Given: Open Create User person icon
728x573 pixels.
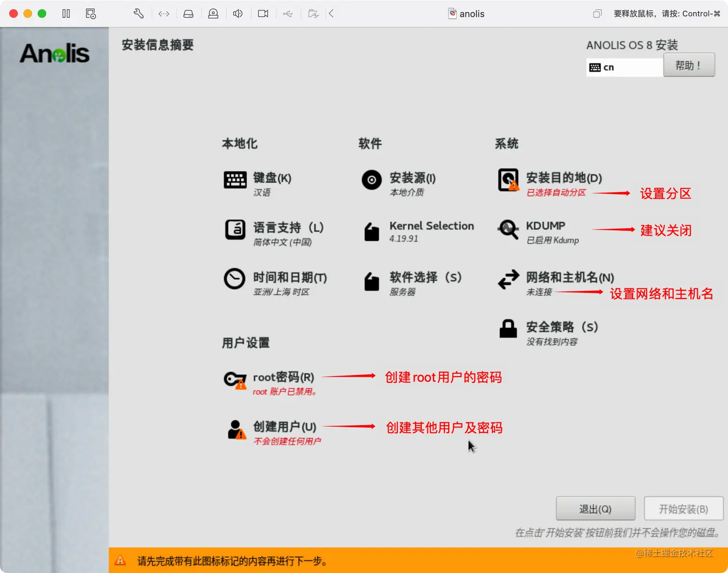Looking at the screenshot, I should (236, 430).
